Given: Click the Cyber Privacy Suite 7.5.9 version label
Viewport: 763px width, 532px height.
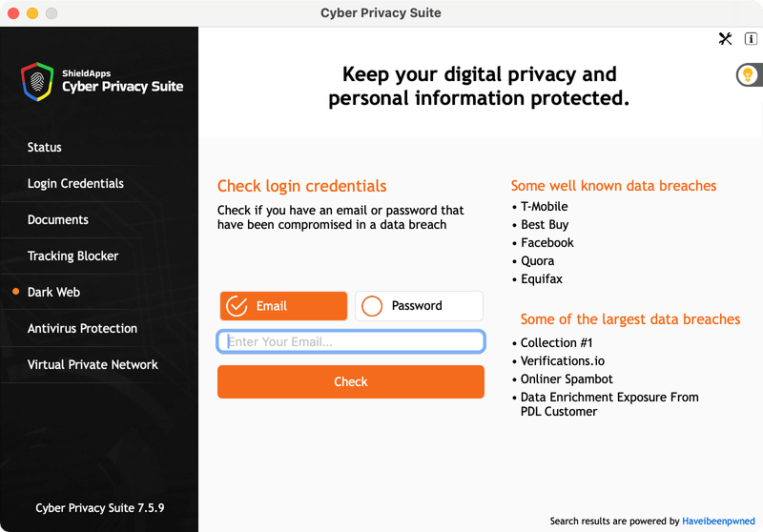Looking at the screenshot, I should 99,508.
